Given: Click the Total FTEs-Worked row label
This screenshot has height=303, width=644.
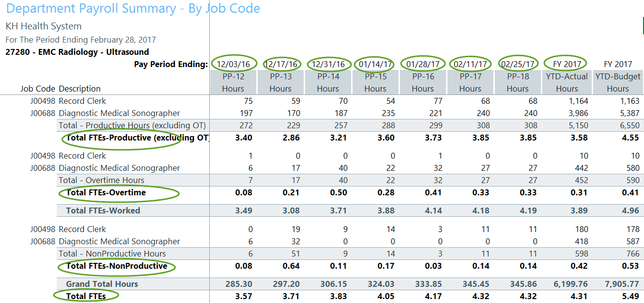Looking at the screenshot, I should tap(103, 210).
